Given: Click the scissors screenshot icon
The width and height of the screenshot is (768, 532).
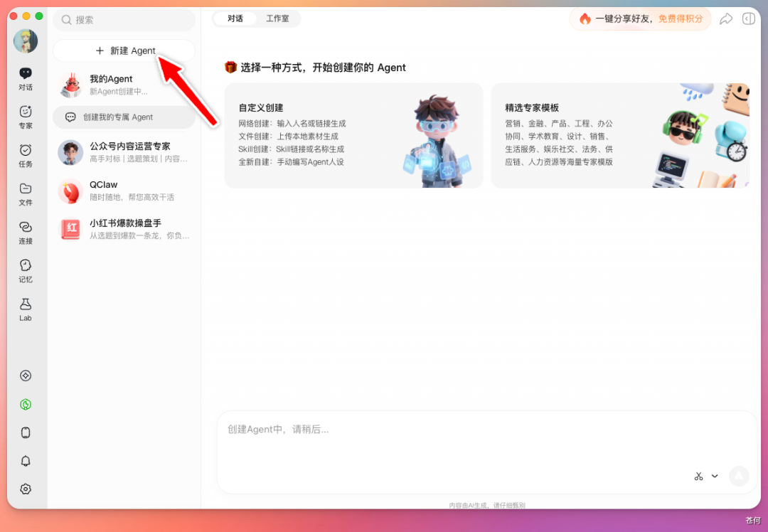Looking at the screenshot, I should (698, 476).
